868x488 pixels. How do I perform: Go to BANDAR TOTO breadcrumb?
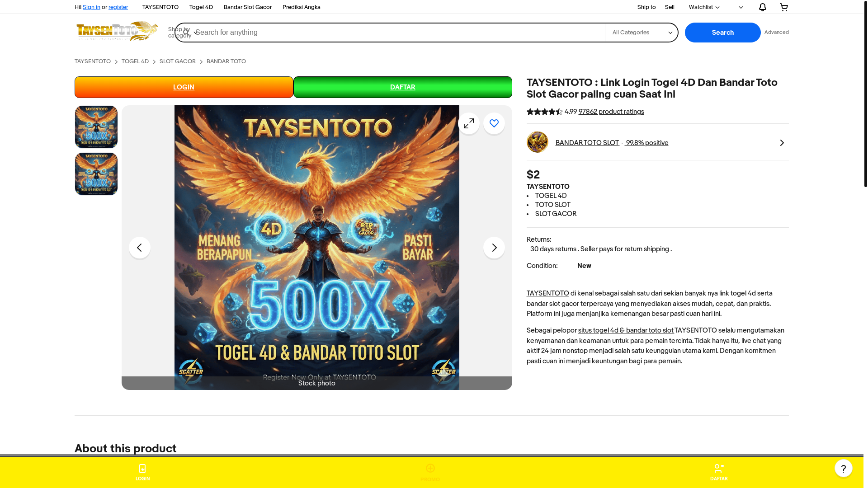click(226, 61)
